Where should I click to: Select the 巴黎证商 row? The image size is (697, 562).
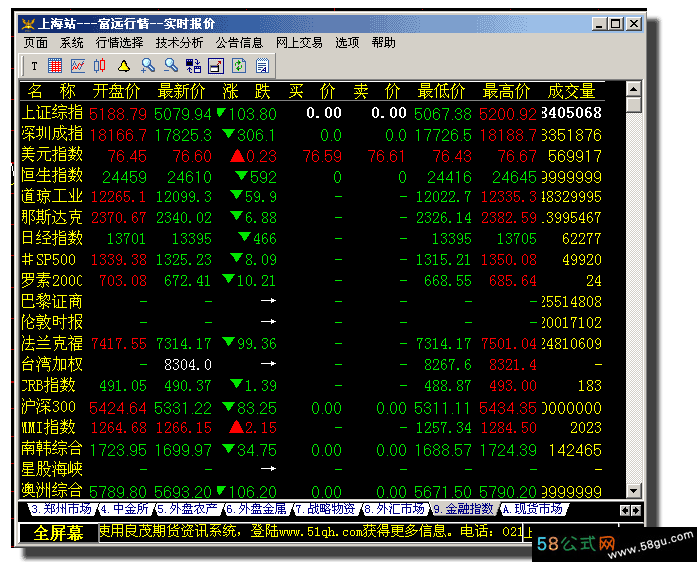click(x=312, y=301)
